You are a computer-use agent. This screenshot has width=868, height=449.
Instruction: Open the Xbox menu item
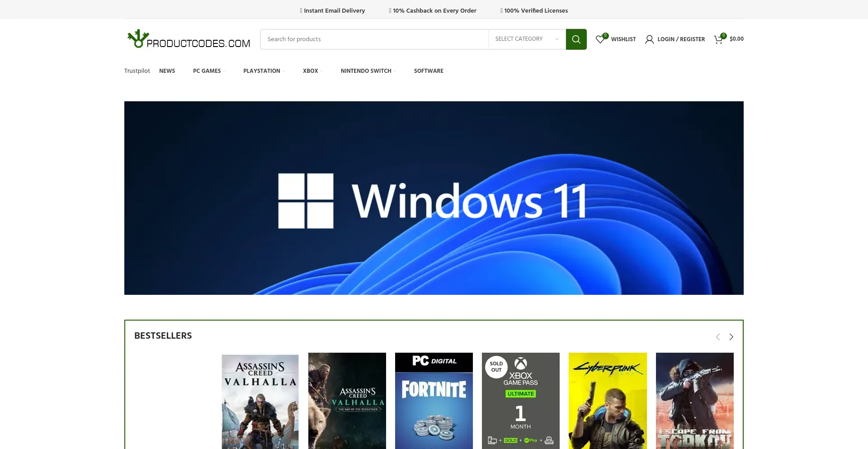(x=311, y=71)
